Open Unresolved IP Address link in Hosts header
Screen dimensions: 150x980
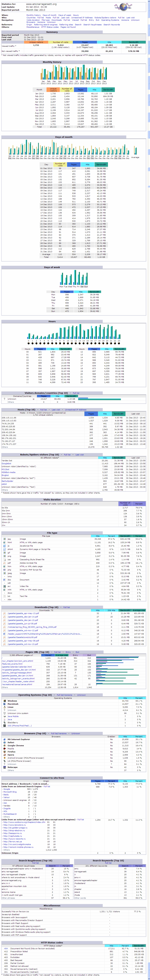tap(76, 410)
